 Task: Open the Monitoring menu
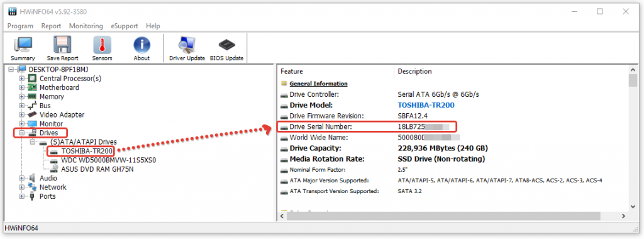click(86, 26)
